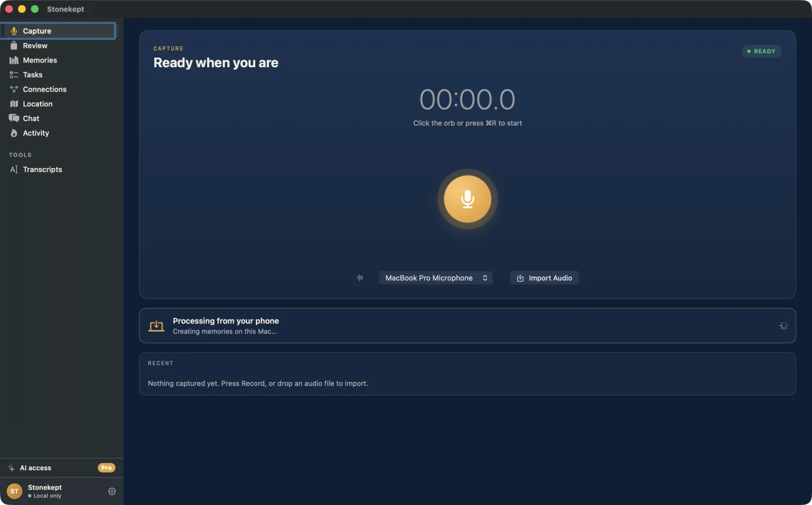The height and width of the screenshot is (505, 812).
Task: Open Memories via its sidebar icon
Action: pos(14,60)
